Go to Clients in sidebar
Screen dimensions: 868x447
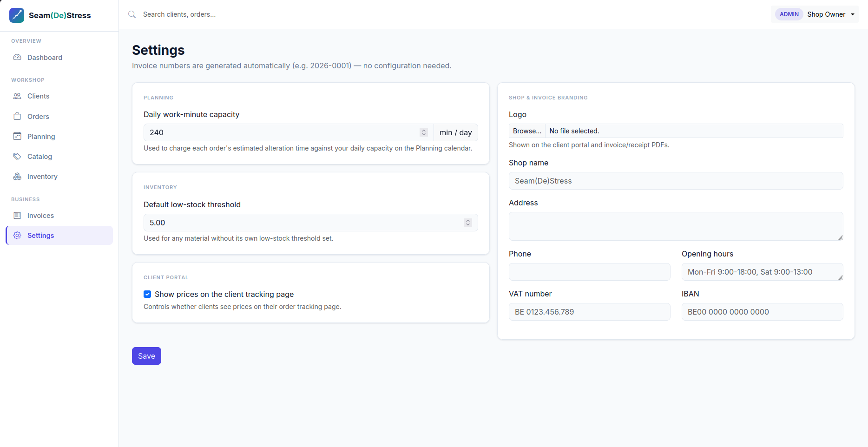pyautogui.click(x=59, y=96)
